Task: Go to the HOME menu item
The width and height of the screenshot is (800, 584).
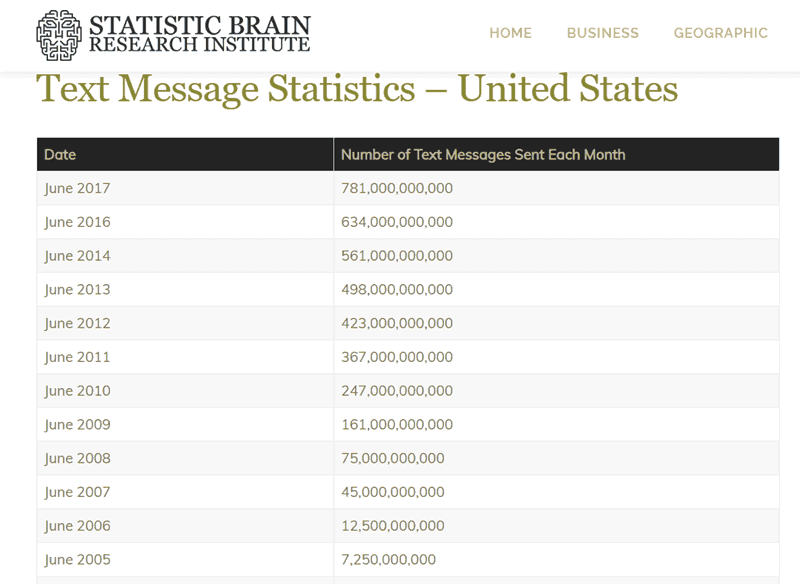Action: (x=510, y=33)
